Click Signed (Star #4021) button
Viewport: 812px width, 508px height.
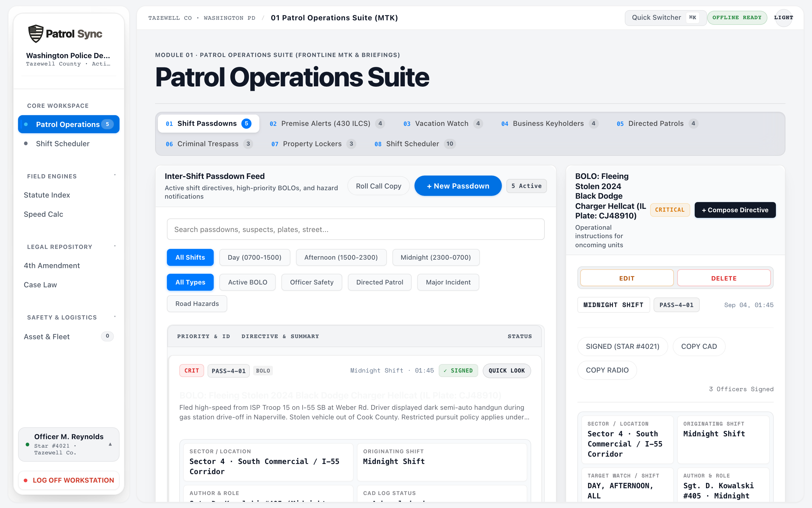coord(623,346)
